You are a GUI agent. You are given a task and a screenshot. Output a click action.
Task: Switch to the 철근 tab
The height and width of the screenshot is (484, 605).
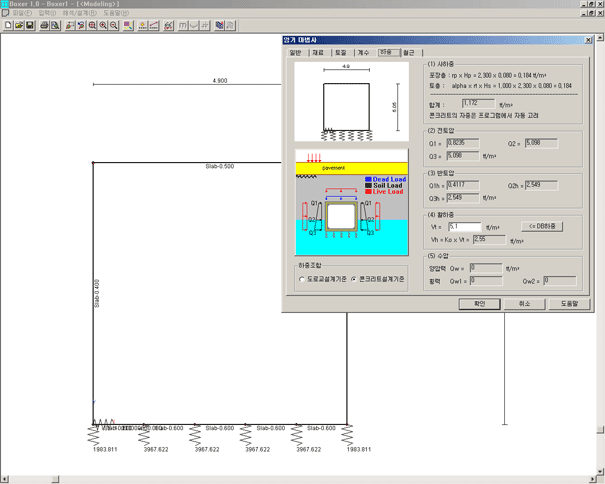(x=408, y=52)
